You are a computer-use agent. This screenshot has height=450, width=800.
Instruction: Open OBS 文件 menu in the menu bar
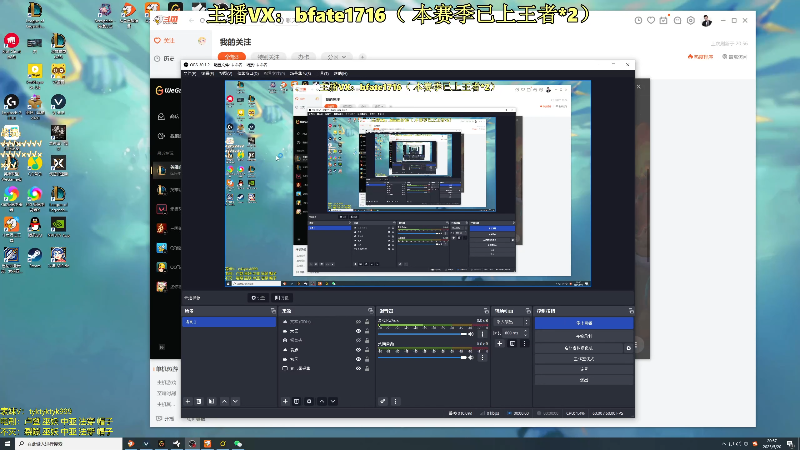189,74
